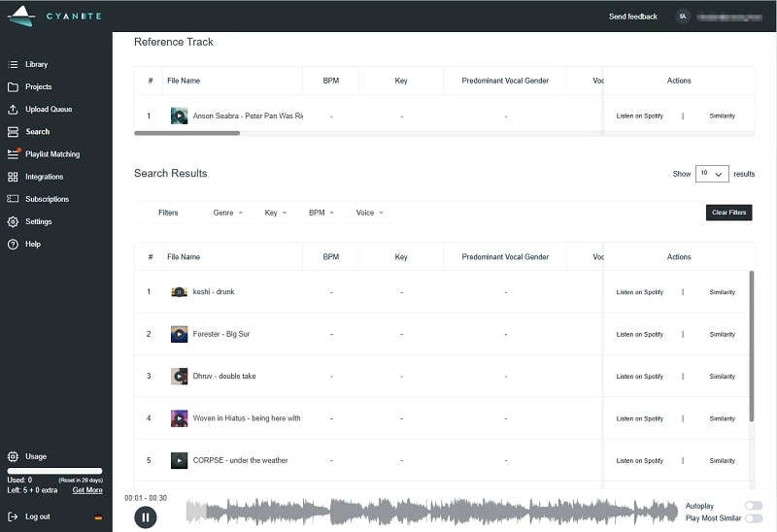Screen dimensions: 777x532
Task: Play the keshi - drunk track thumbnail
Action: (x=179, y=292)
